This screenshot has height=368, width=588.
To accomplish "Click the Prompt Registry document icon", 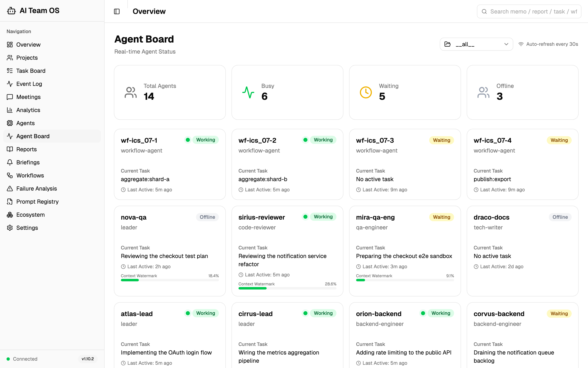I will coord(10,202).
